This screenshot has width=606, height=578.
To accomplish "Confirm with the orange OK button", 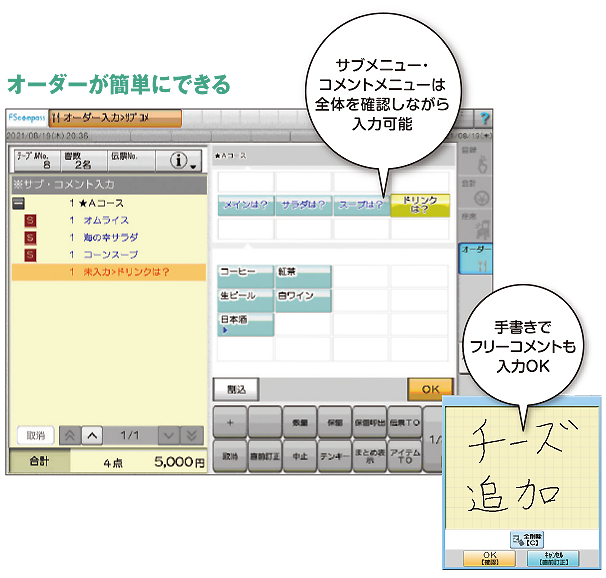I will coord(430,389).
